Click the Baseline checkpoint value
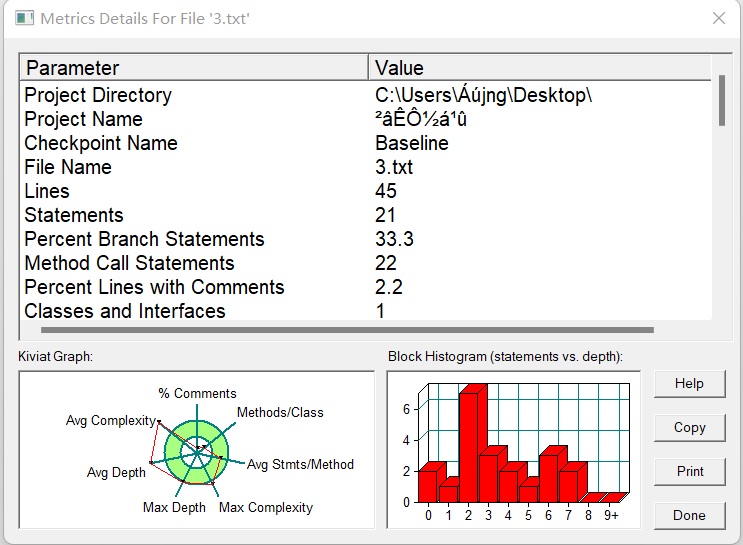 click(x=412, y=143)
